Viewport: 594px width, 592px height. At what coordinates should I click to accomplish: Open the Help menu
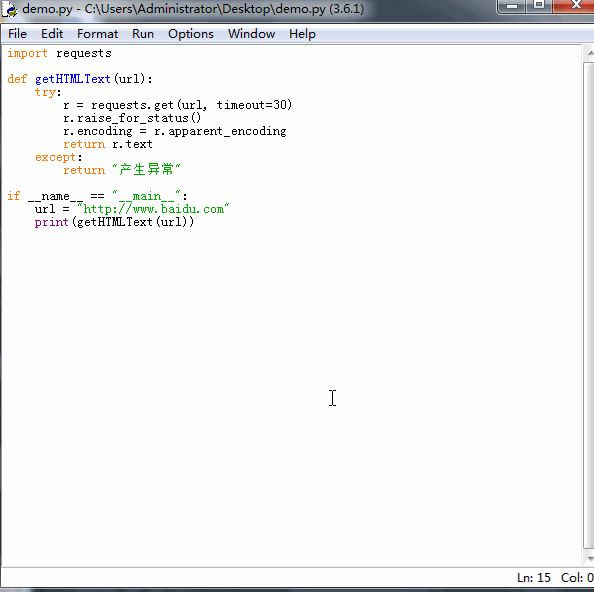tap(302, 34)
